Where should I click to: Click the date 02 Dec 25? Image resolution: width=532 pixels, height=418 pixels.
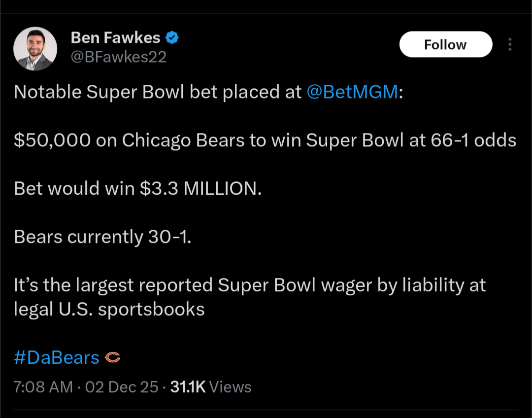(x=122, y=387)
